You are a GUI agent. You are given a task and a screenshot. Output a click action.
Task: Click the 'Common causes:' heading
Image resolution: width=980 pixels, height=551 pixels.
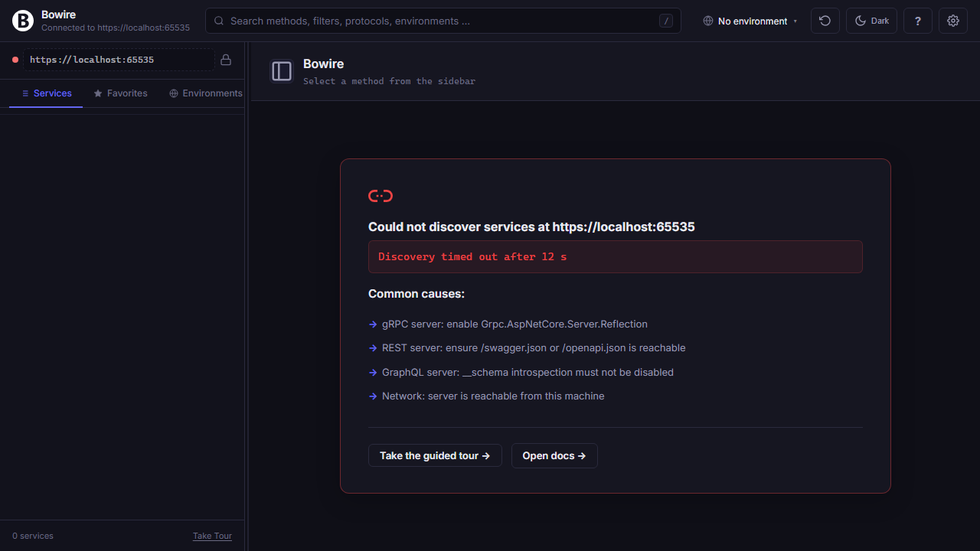[416, 294]
